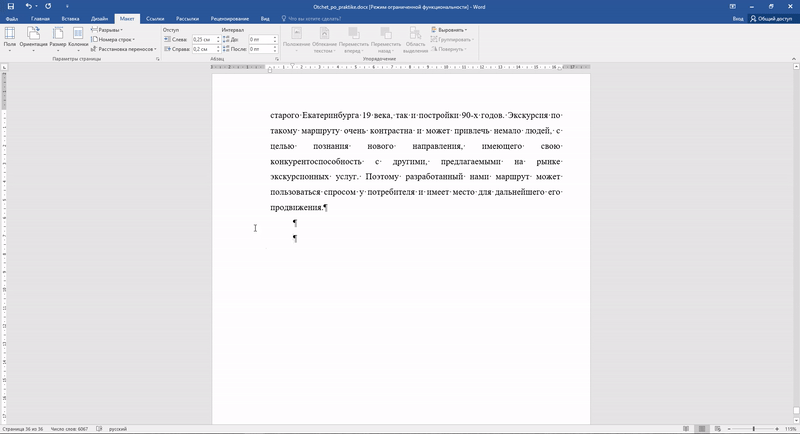Click the tab stop selector at ruler corner
This screenshot has width=800, height=434.
[x=4, y=67]
